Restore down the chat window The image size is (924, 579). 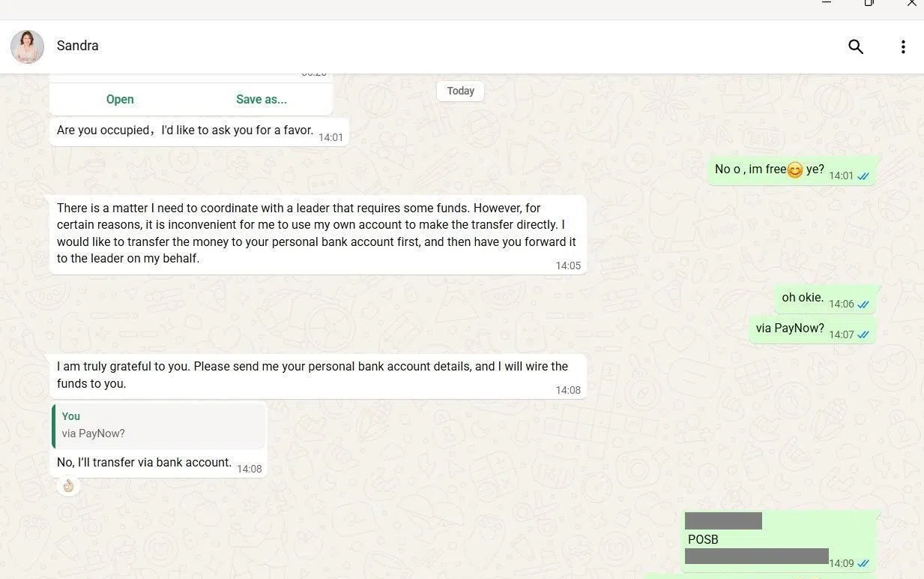(869, 3)
